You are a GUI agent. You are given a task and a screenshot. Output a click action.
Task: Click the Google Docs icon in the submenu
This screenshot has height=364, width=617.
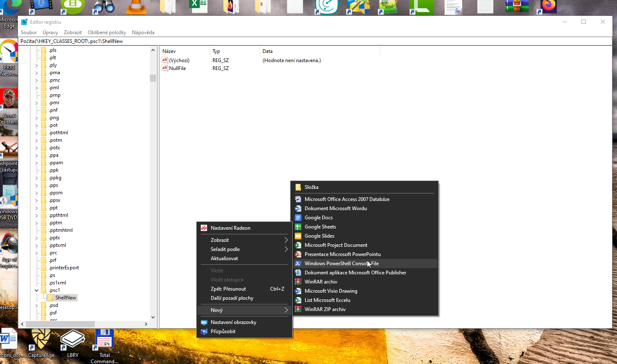[298, 218]
